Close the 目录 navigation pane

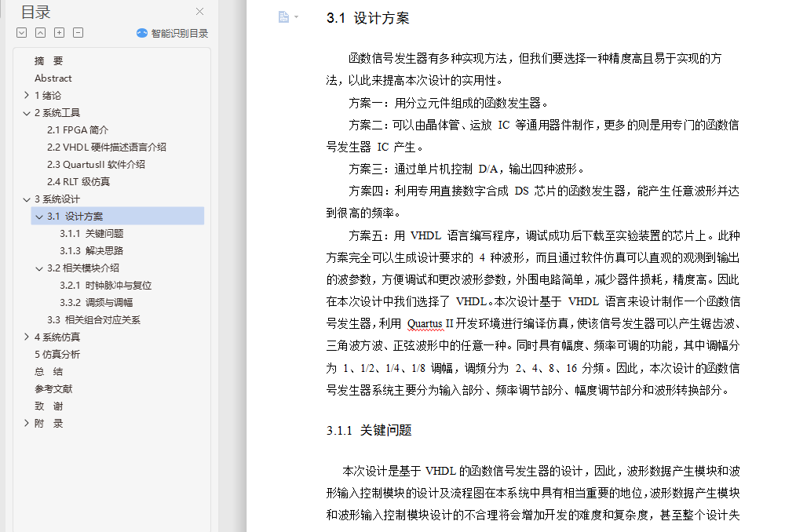tap(199, 11)
